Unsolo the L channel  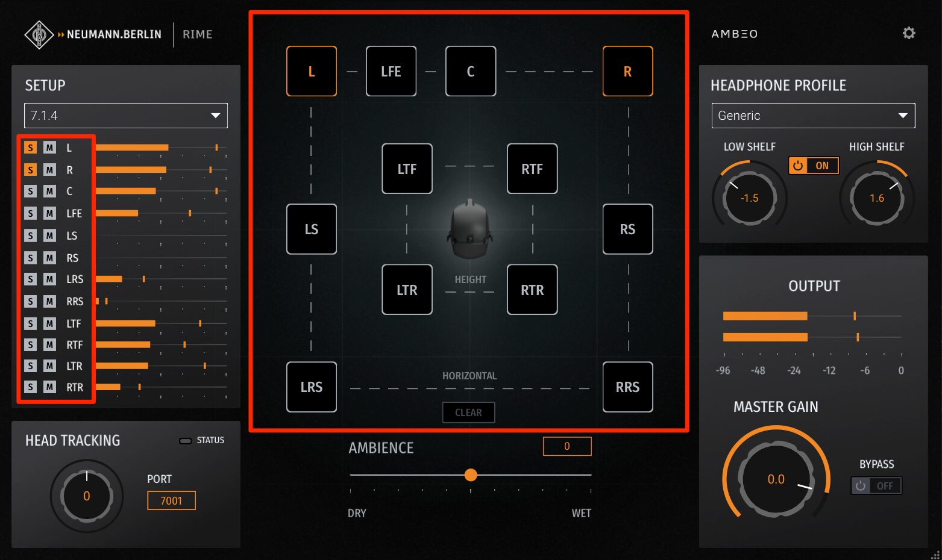pyautogui.click(x=30, y=148)
